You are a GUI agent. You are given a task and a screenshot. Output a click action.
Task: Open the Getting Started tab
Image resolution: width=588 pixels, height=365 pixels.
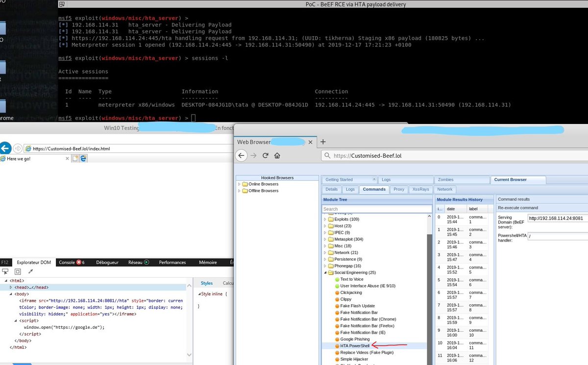click(339, 180)
